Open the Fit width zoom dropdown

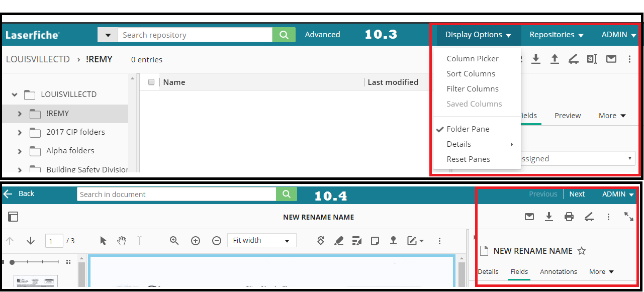[262, 241]
